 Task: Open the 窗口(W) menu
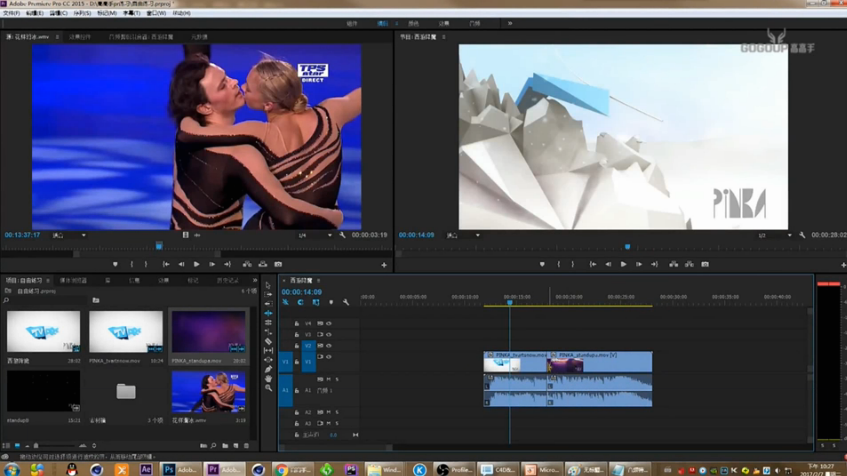coord(156,13)
